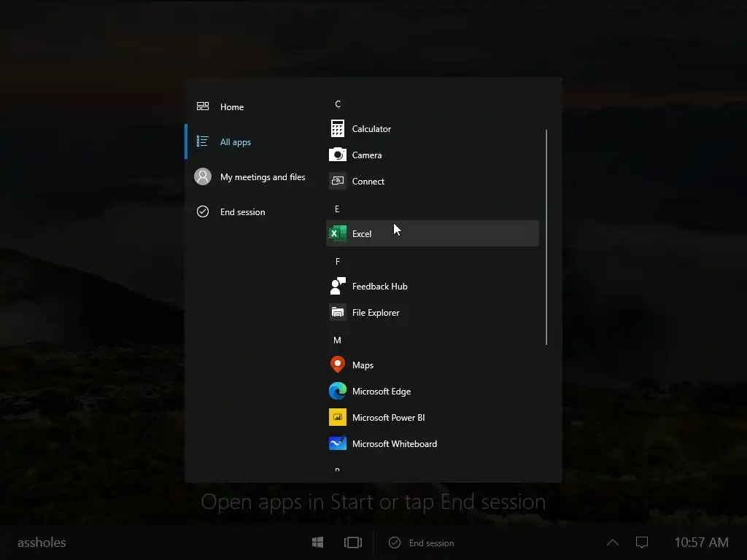Click the app list vertical scrollbar
This screenshot has height=560, width=747.
click(x=546, y=237)
